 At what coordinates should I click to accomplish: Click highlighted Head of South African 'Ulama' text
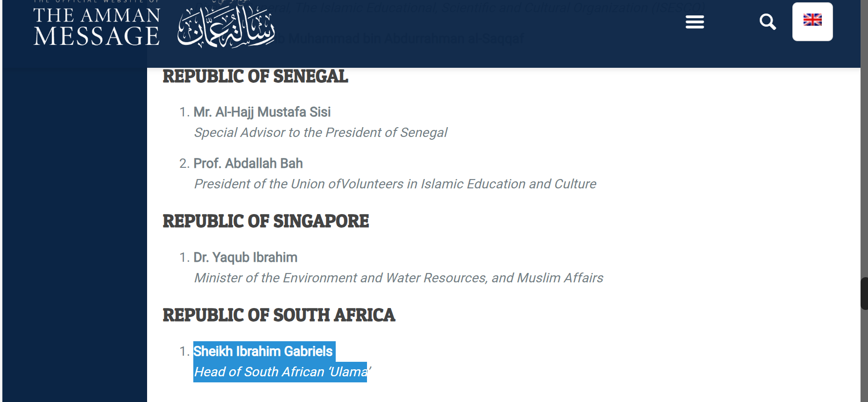(x=280, y=372)
